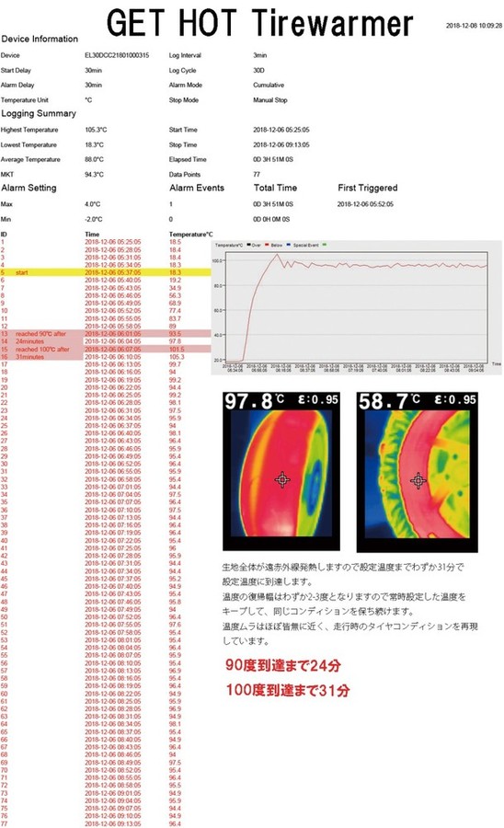Click the 'Alarm Setting' section heading
Screen dimensions: 504x828
[x=29, y=188]
